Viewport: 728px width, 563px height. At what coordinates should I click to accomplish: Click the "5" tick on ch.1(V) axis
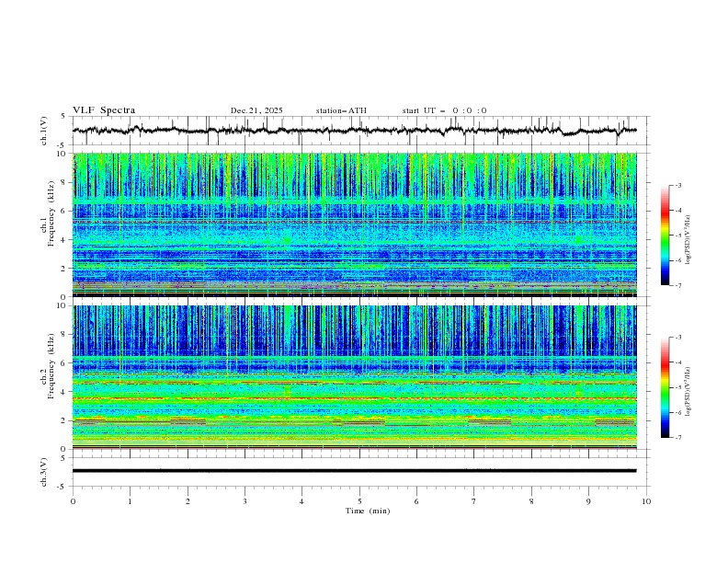pyautogui.click(x=63, y=117)
